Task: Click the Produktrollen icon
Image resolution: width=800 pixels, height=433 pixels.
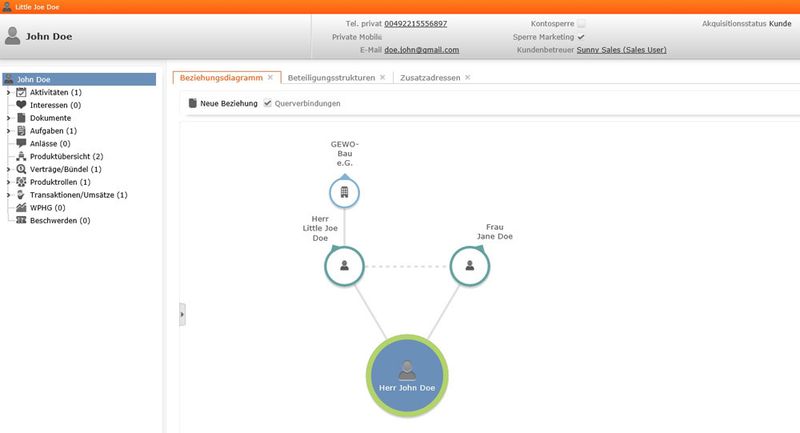Action: pos(21,182)
